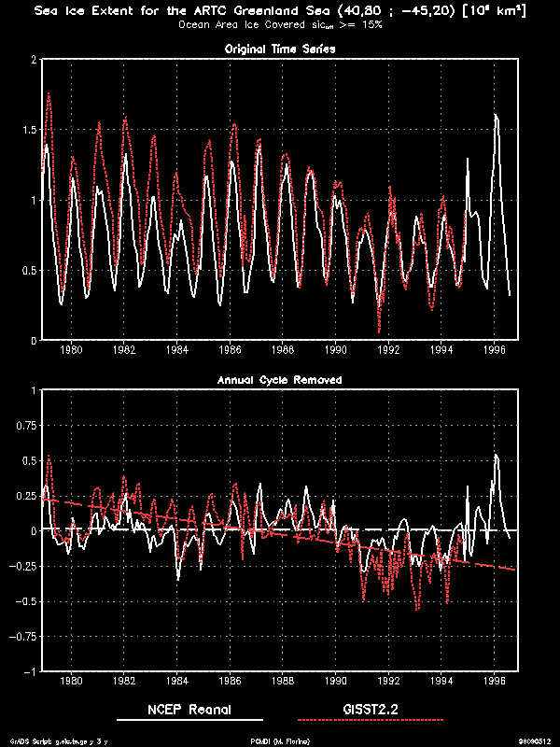Click the main Sea Ice Extent title
This screenshot has width=560, height=747.
[280, 11]
